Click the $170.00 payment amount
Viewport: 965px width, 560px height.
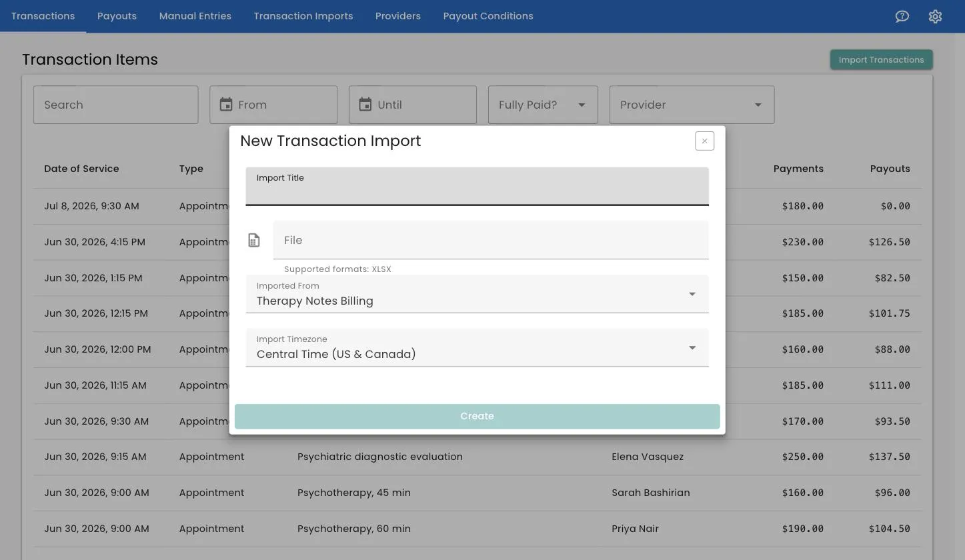pos(803,421)
